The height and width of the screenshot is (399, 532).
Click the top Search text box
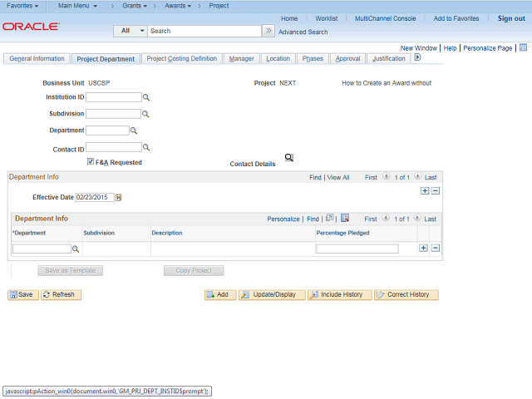(204, 31)
